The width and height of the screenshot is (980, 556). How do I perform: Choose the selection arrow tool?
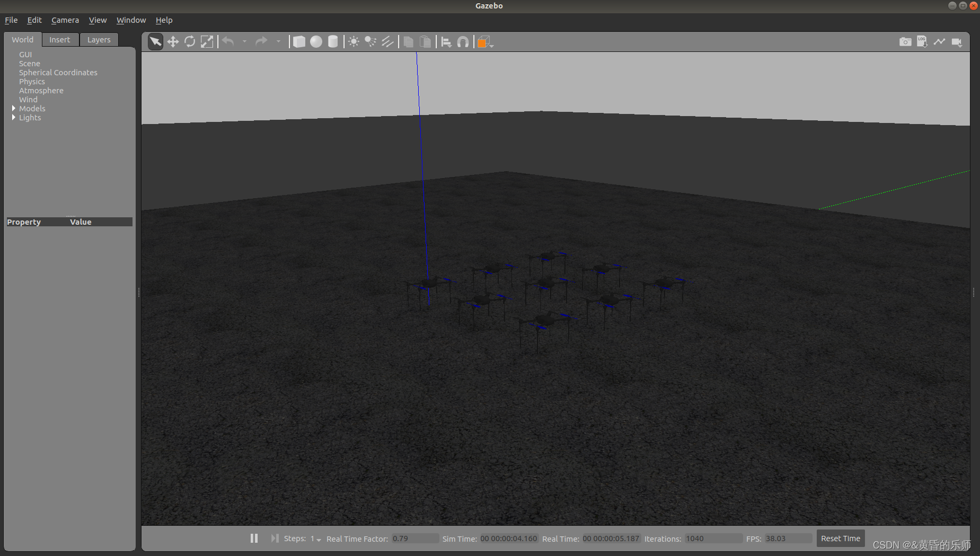155,42
